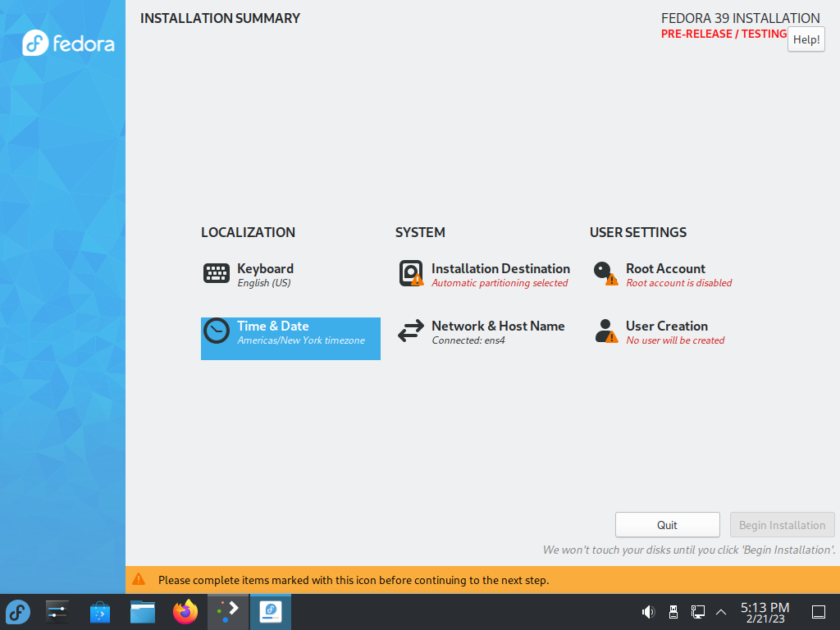Click the taskbar clock showing 5:13 PM
The height and width of the screenshot is (630, 840).
click(765, 612)
